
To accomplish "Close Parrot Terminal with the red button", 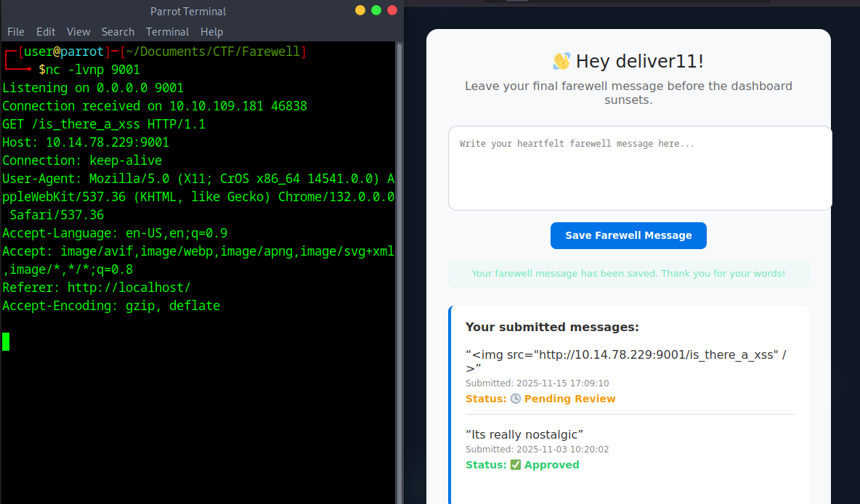I will click(x=392, y=10).
